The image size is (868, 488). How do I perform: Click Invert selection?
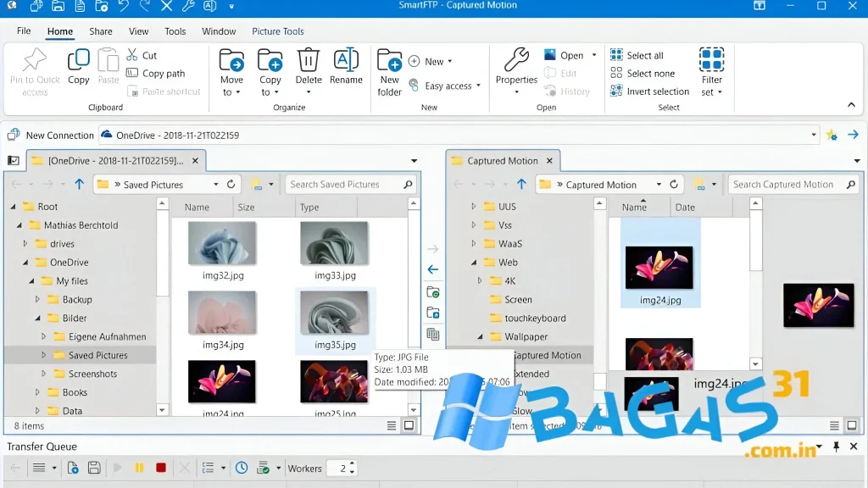[650, 91]
